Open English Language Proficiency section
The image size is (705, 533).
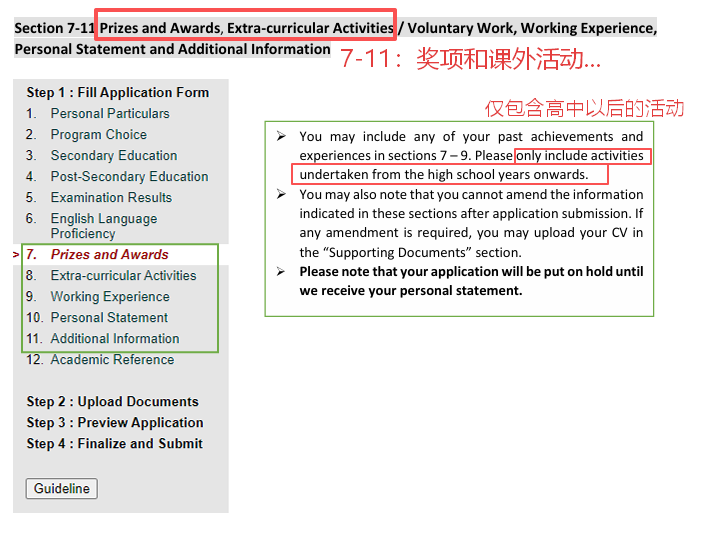[x=103, y=226]
